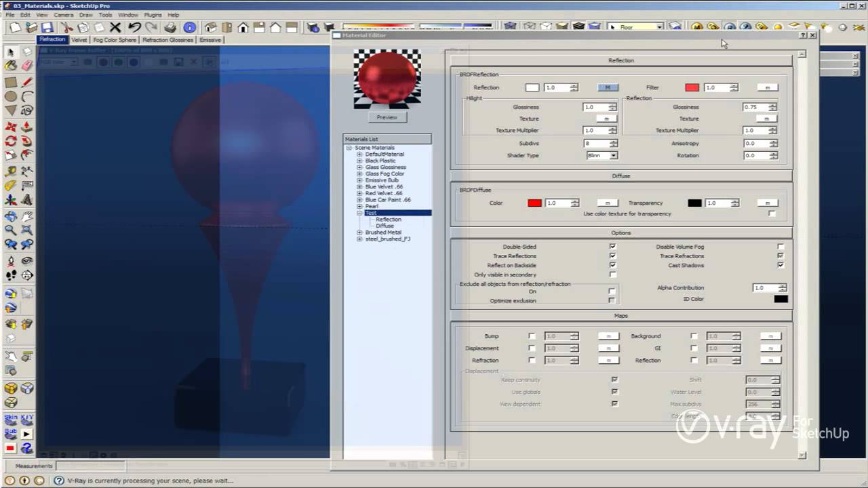
Task: Select the Push/Pull tool
Action: pos(27,127)
